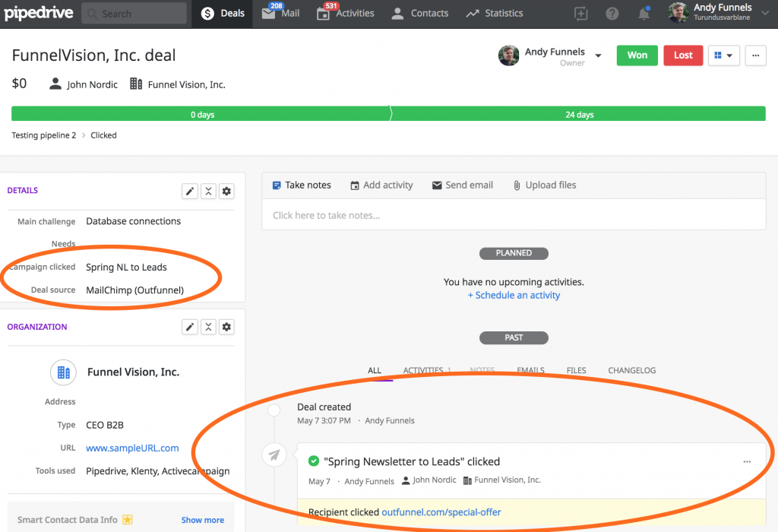Show the FILES history tab

[576, 371]
